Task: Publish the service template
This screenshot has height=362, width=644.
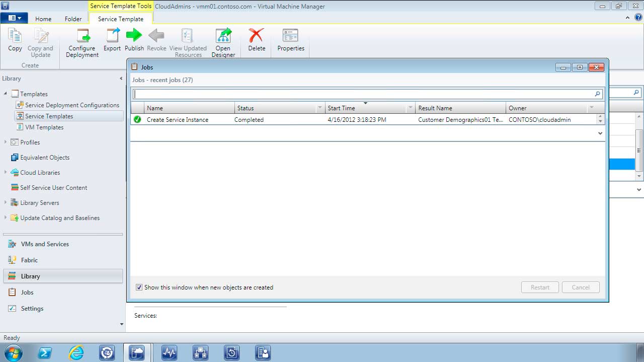Action: click(134, 40)
